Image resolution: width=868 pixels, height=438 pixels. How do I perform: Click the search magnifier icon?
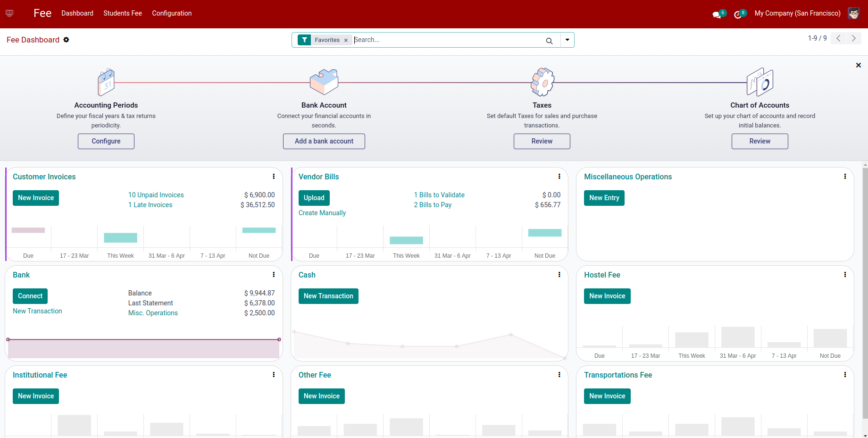click(549, 41)
